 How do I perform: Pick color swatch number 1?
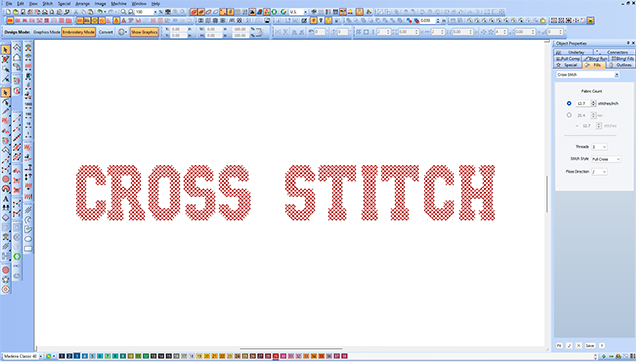click(62, 356)
